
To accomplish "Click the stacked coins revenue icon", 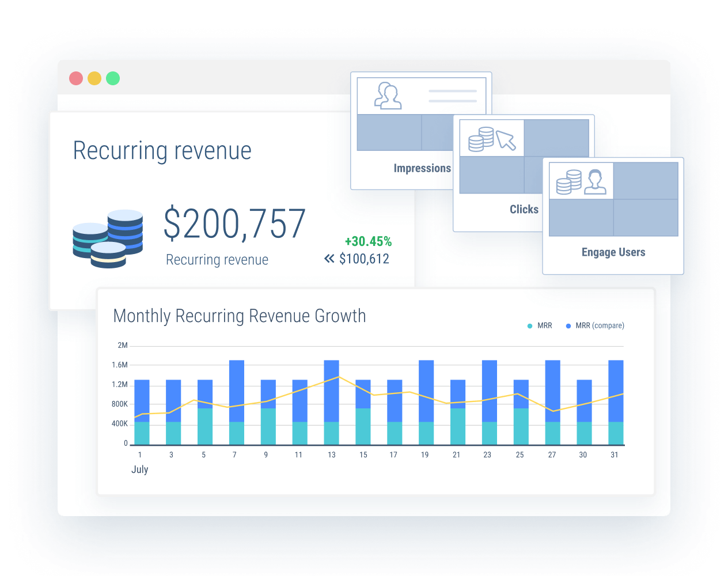I will 108,236.
